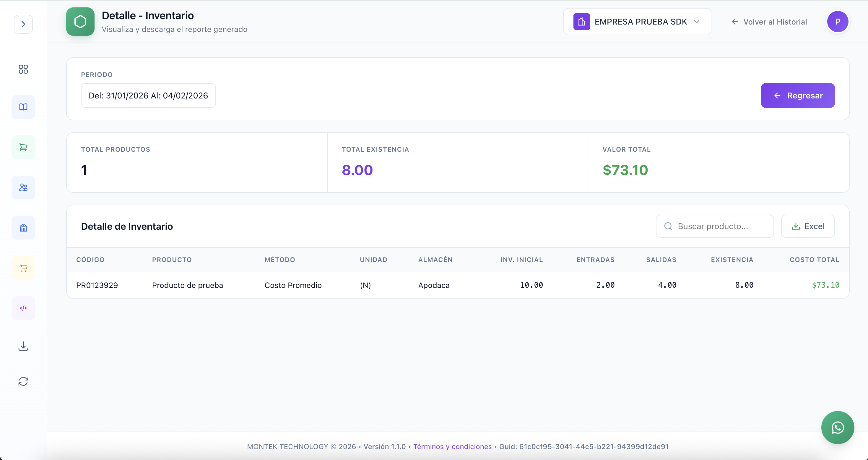This screenshot has width=868, height=460.
Task: Open the users icon in sidebar
Action: click(23, 187)
